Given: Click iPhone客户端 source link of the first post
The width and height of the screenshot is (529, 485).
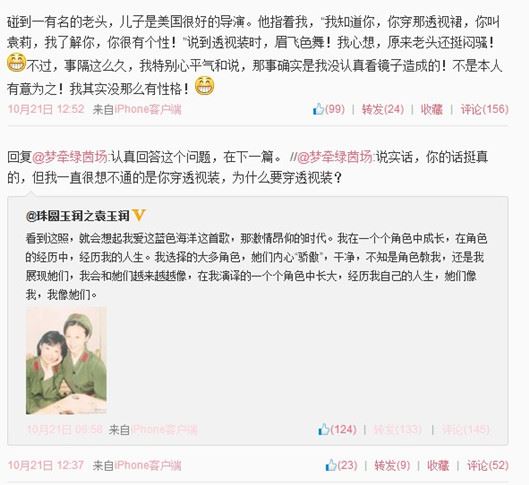Looking at the screenshot, I should pyautogui.click(x=148, y=109).
